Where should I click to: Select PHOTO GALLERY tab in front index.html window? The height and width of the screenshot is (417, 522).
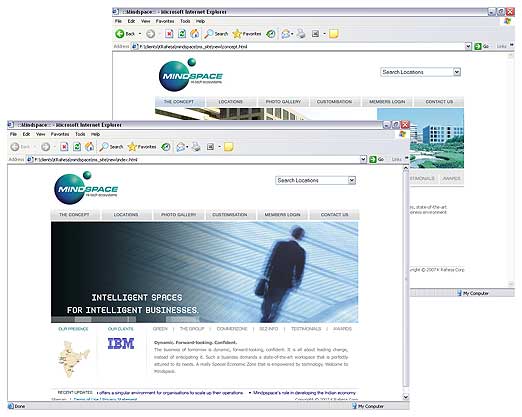point(179,215)
